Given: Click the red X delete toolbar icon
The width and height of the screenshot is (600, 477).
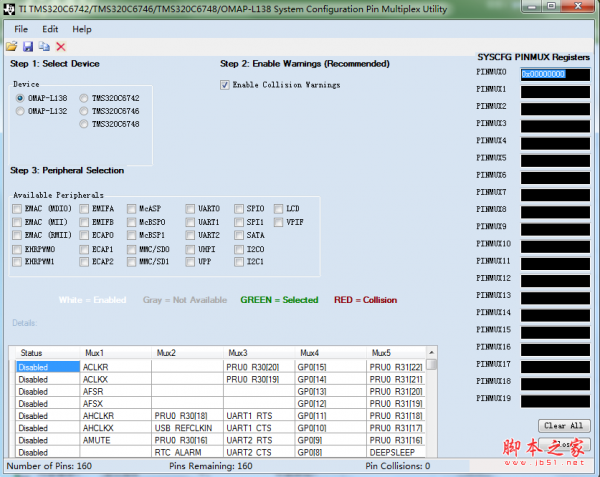Looking at the screenshot, I should coord(61,47).
